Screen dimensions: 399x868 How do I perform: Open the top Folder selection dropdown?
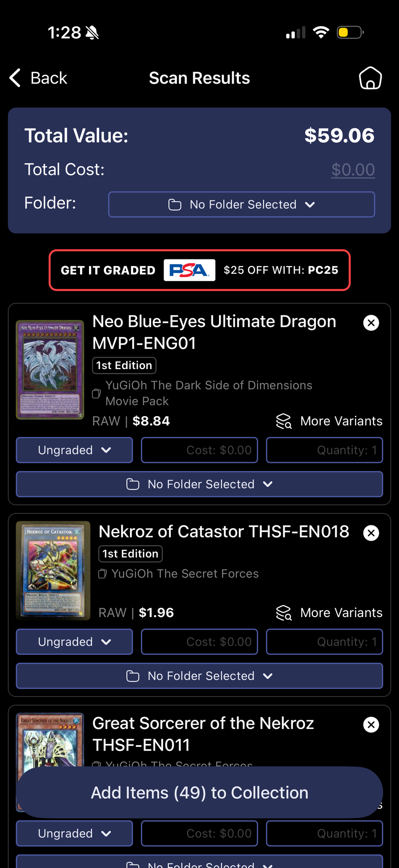[x=241, y=205]
